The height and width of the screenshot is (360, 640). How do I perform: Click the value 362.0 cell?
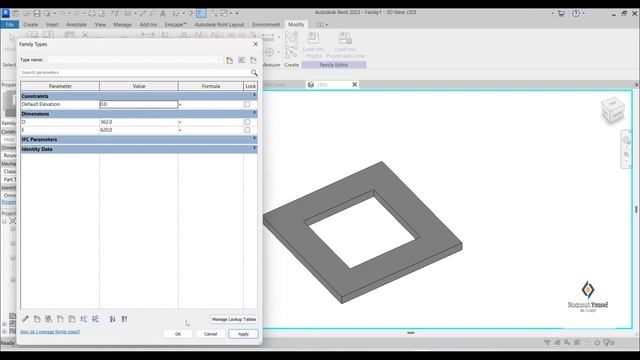click(139, 122)
